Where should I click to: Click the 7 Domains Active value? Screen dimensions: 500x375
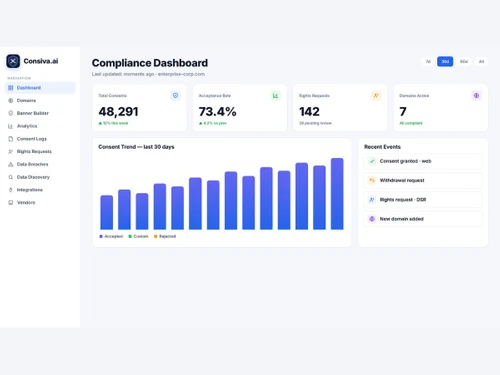[x=403, y=112]
